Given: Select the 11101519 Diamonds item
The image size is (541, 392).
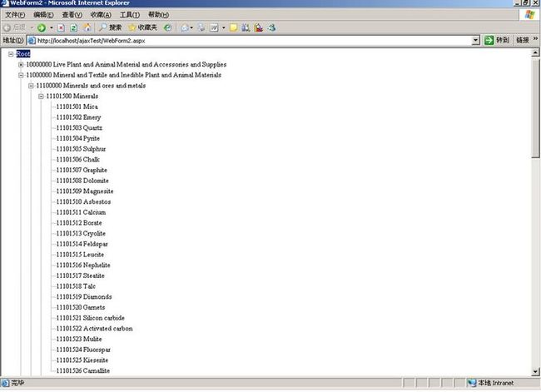Looking at the screenshot, I should point(84,297).
